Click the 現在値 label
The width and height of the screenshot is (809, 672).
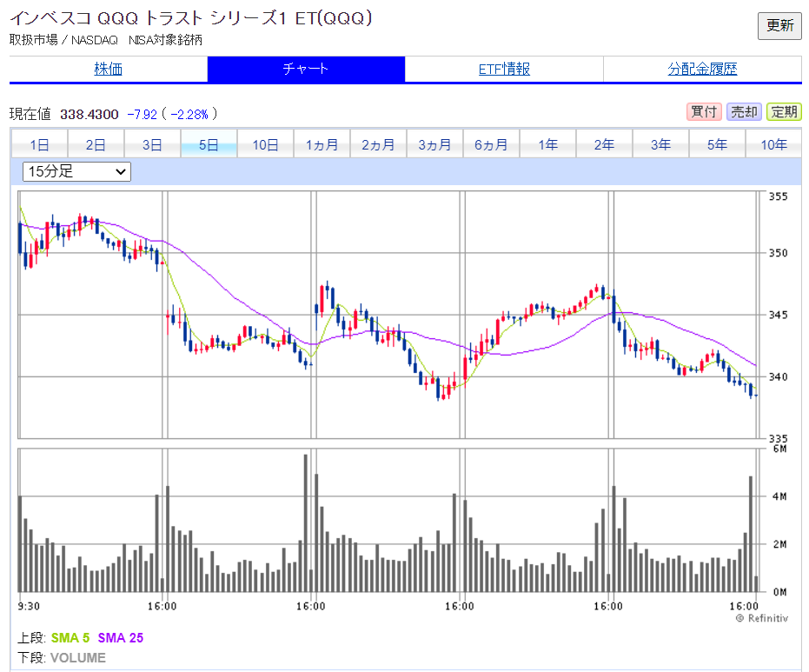(x=30, y=114)
